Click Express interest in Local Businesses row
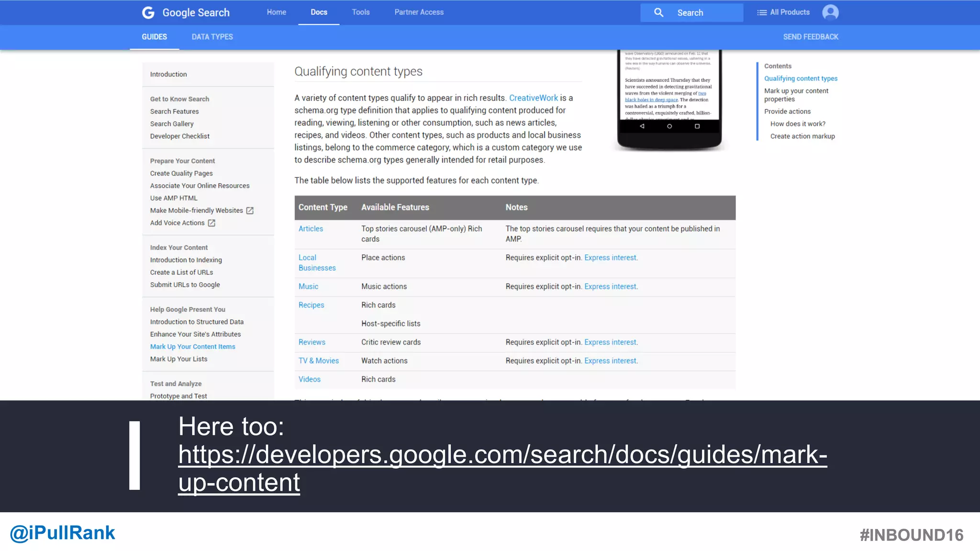 coord(611,258)
